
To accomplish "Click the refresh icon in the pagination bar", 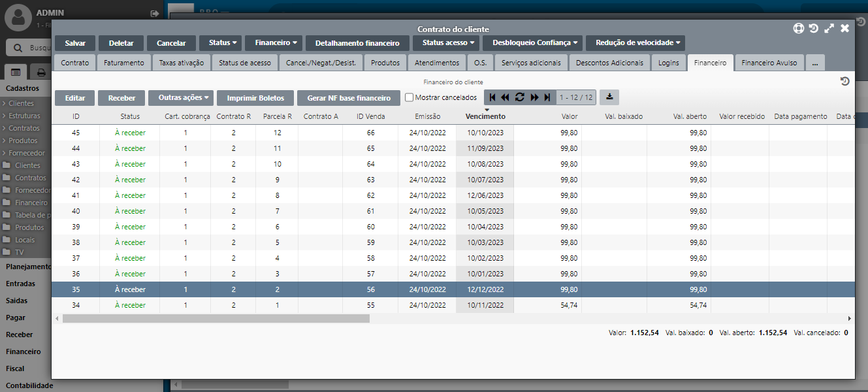I will [x=520, y=97].
